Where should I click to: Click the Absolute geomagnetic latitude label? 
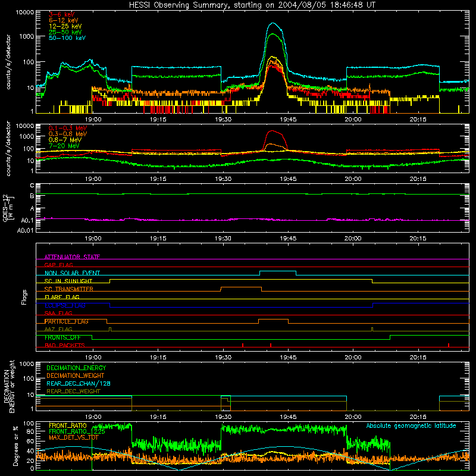411,425
